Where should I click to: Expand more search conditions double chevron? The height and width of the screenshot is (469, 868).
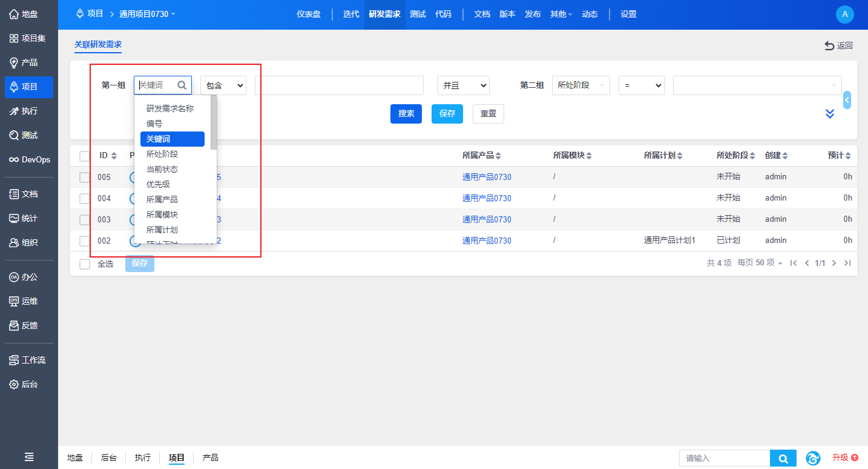click(830, 114)
